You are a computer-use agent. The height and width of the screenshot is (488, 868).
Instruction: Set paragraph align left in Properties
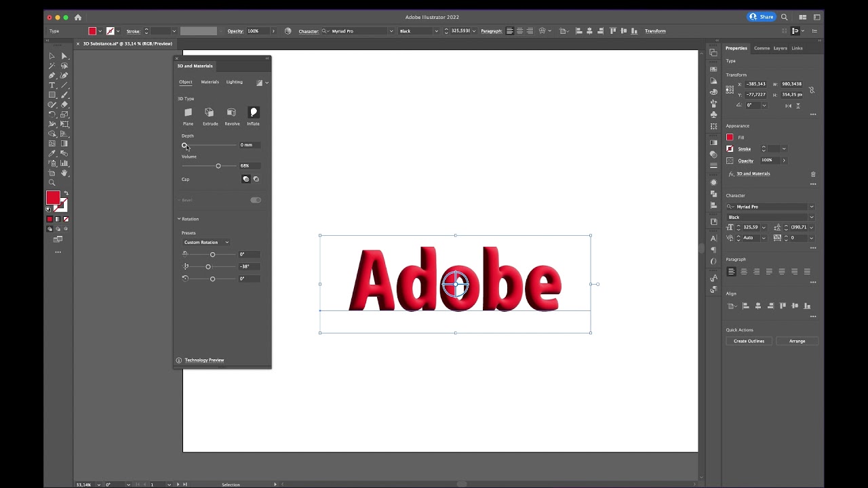tap(731, 272)
